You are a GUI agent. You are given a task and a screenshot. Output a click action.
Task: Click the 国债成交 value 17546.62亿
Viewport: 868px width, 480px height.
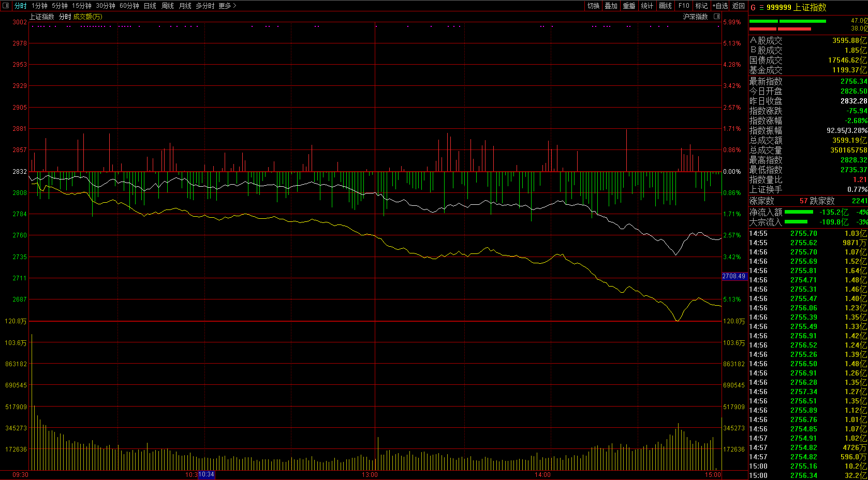tap(847, 60)
